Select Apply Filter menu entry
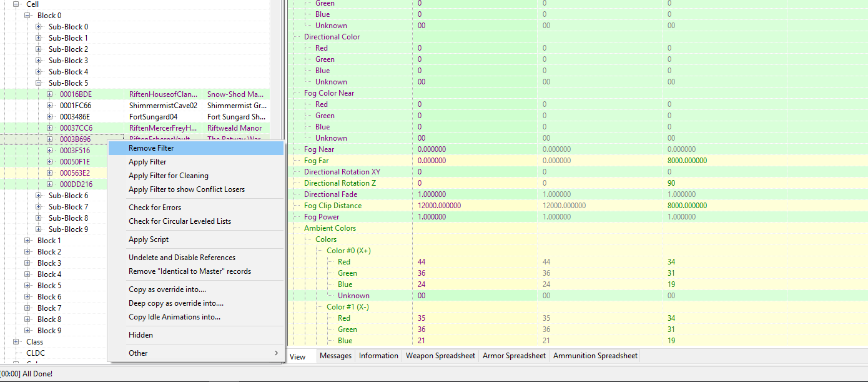The height and width of the screenshot is (382, 868). pyautogui.click(x=195, y=162)
